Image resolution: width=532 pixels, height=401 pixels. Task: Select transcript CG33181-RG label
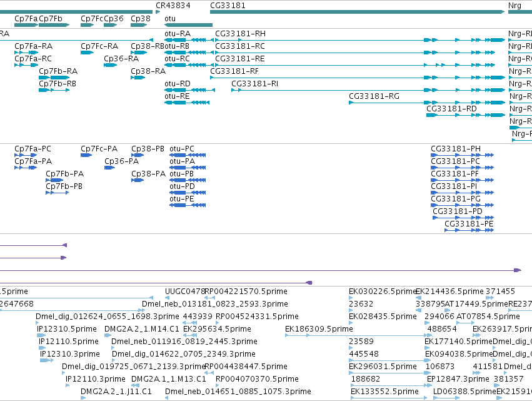click(x=374, y=96)
